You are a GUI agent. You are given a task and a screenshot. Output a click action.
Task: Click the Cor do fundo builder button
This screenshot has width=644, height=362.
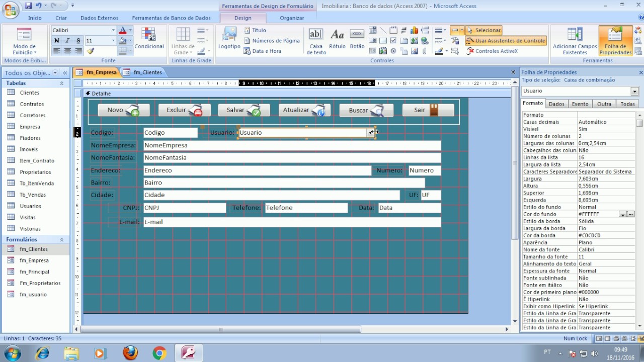point(631,214)
